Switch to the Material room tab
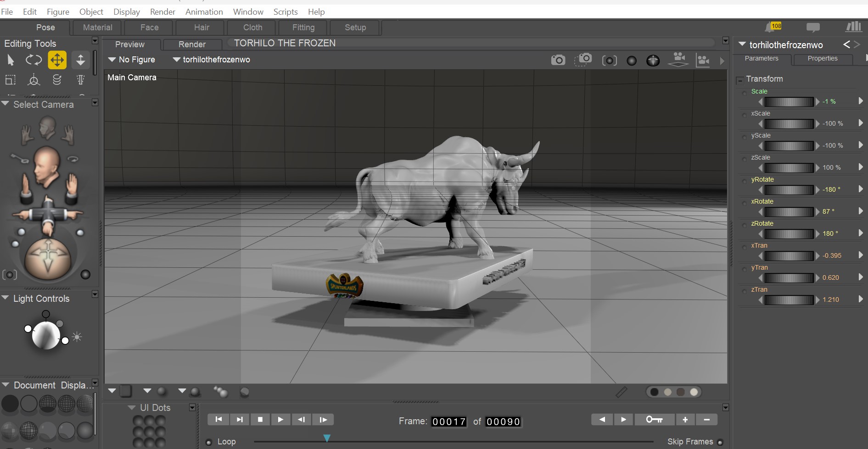The height and width of the screenshot is (449, 868). [x=98, y=28]
